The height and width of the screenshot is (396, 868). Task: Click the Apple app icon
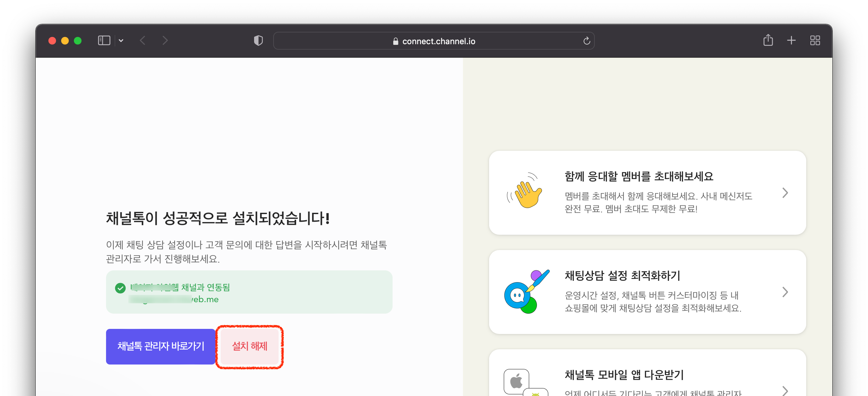(516, 381)
